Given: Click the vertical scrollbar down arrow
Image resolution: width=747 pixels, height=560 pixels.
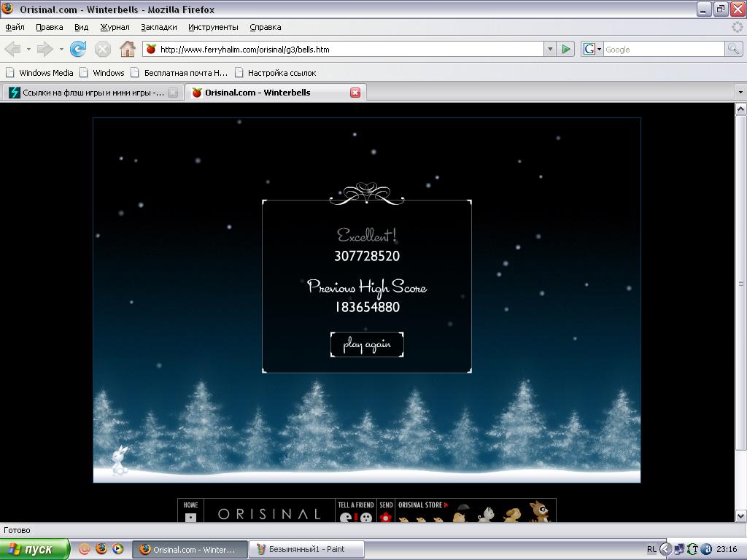Looking at the screenshot, I should click(740, 516).
